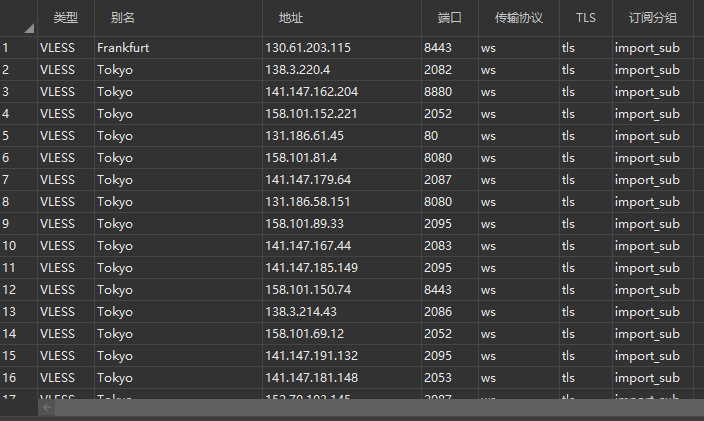Click port 2087 in row 7
This screenshot has height=421, width=704.
coord(438,180)
